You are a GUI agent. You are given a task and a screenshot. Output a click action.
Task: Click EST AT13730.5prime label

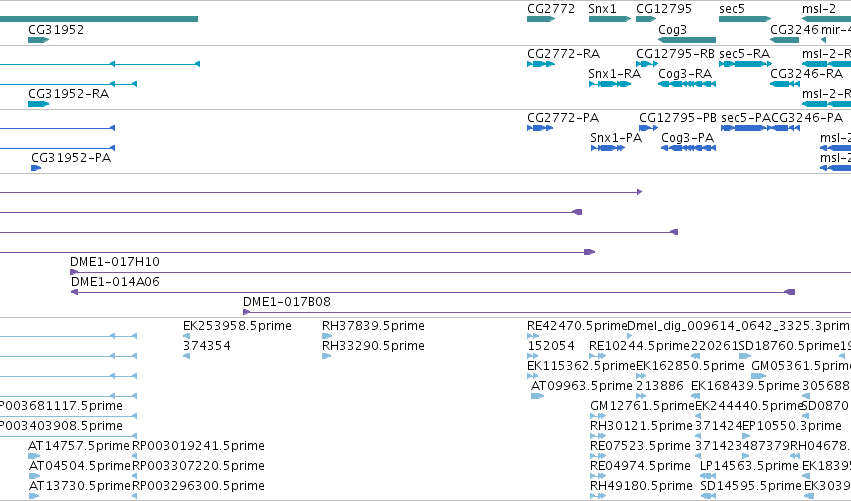tap(80, 486)
